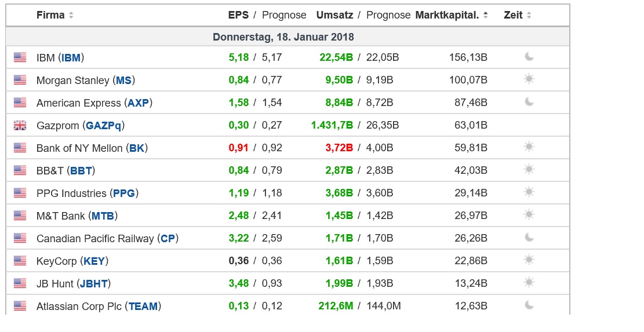This screenshot has height=332, width=644.
Task: Click the moon icon in IBM row
Action: 529,57
